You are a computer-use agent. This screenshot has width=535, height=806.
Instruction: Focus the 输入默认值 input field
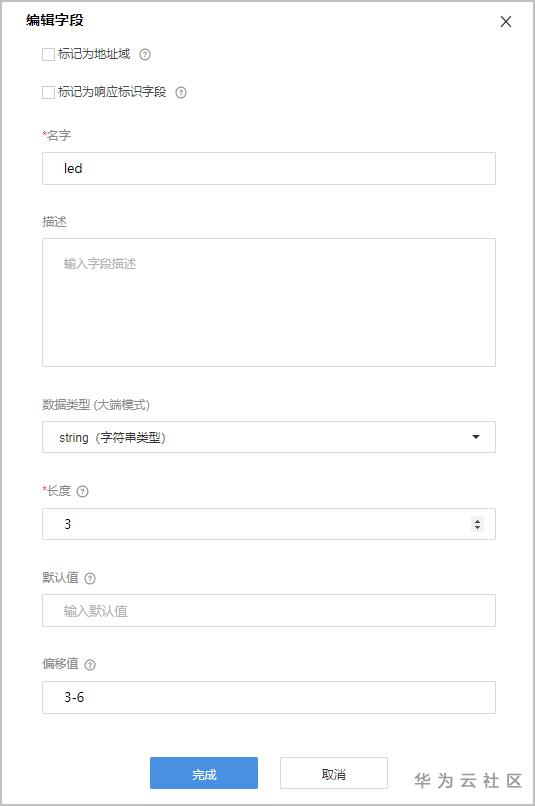(269, 611)
